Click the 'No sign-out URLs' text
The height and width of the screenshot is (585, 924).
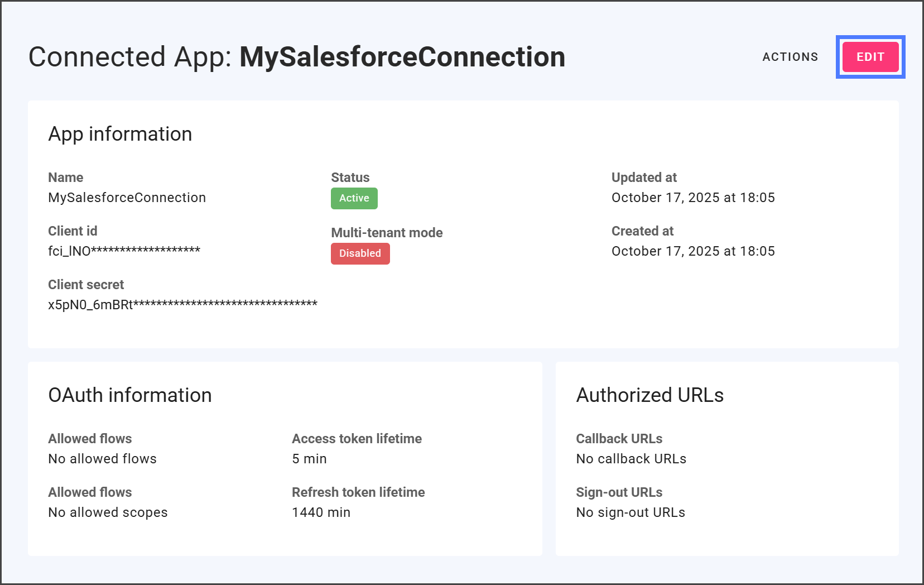tap(630, 512)
